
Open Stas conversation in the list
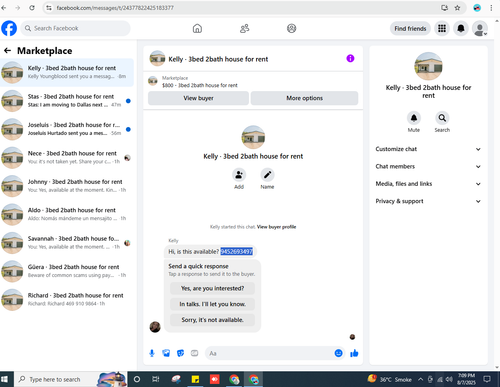67,101
